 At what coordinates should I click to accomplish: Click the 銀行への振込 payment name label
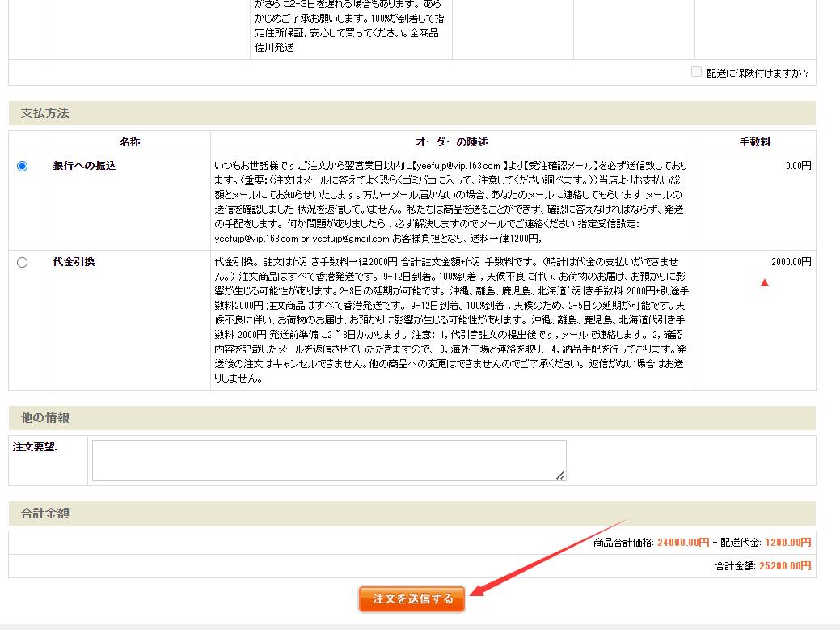85,166
